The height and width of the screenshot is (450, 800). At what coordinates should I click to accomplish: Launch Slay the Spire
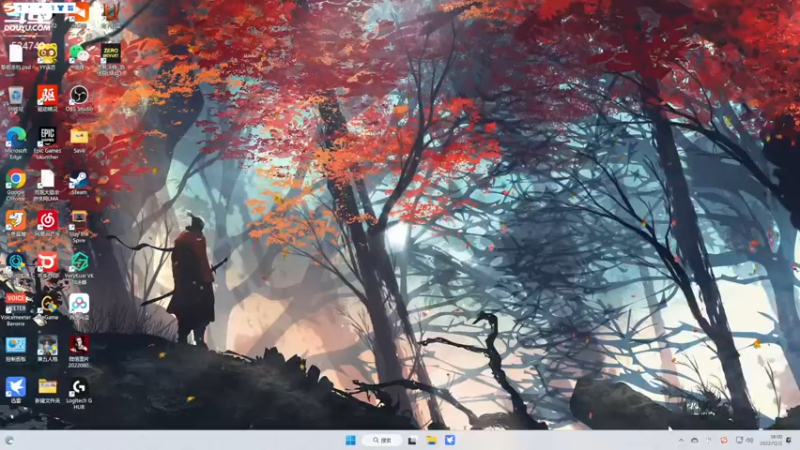pyautogui.click(x=79, y=222)
